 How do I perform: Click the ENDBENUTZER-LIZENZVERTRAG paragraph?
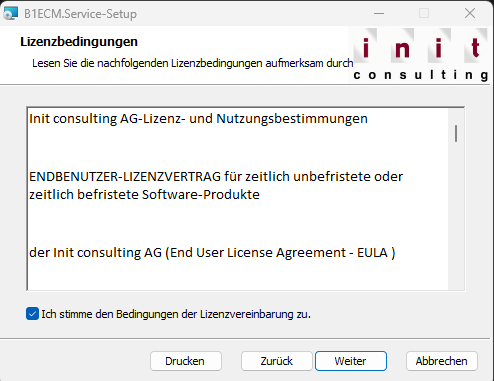pyautogui.click(x=216, y=185)
